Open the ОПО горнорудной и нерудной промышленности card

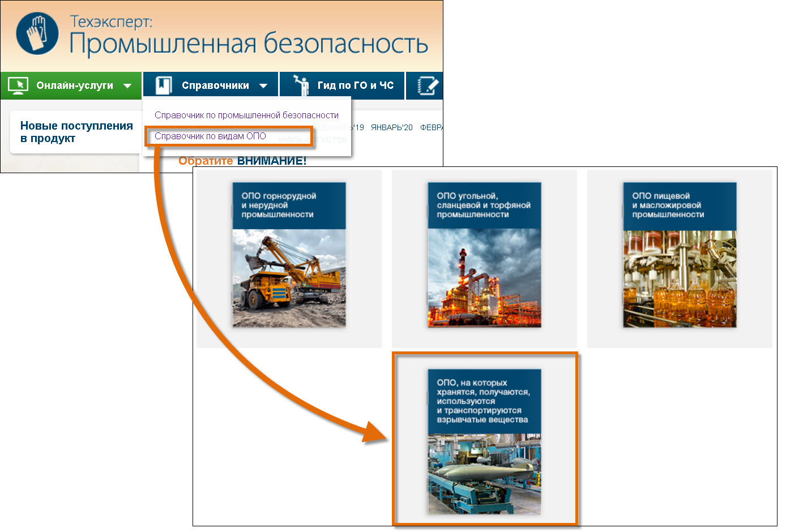coord(289,255)
